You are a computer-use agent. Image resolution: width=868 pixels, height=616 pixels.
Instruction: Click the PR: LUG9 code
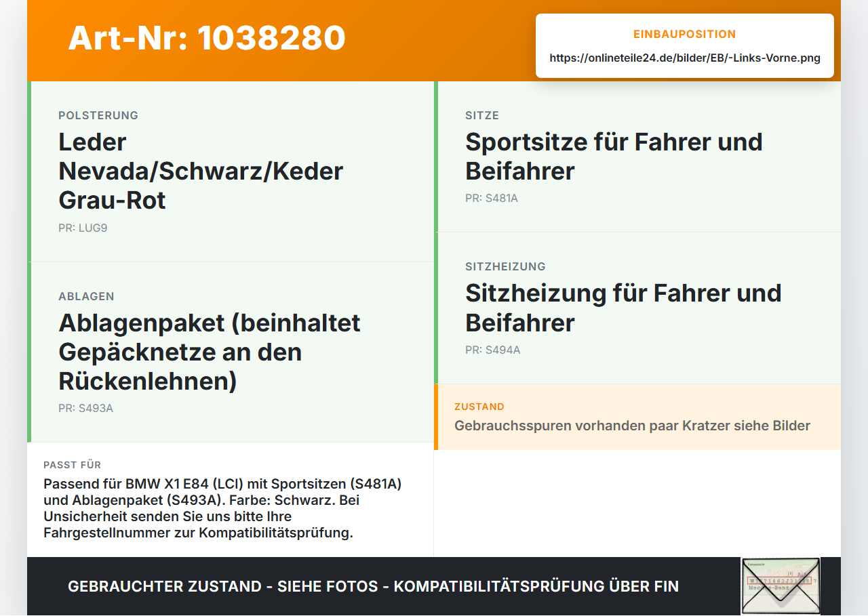pyautogui.click(x=83, y=228)
